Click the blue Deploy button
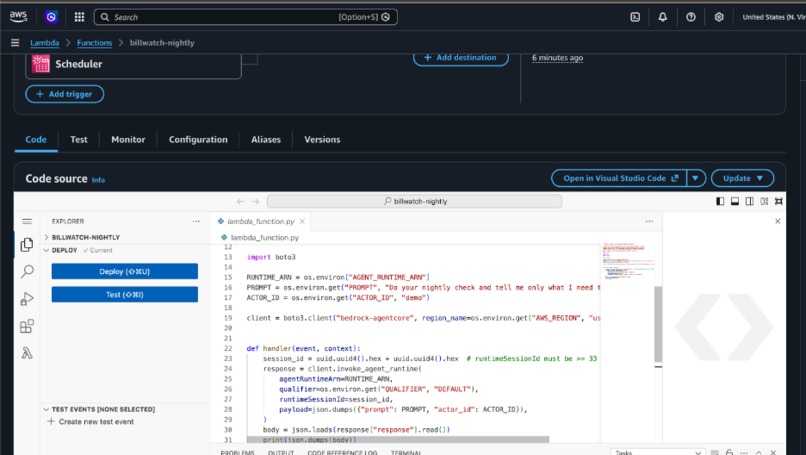 pos(124,271)
